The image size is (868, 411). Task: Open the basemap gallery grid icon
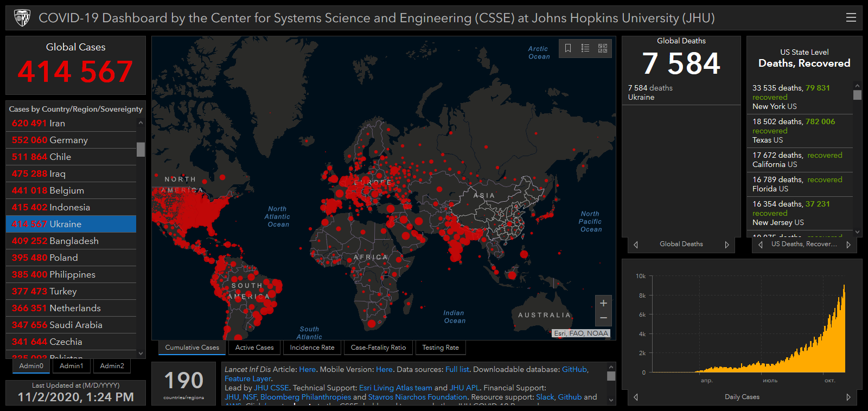click(x=603, y=48)
